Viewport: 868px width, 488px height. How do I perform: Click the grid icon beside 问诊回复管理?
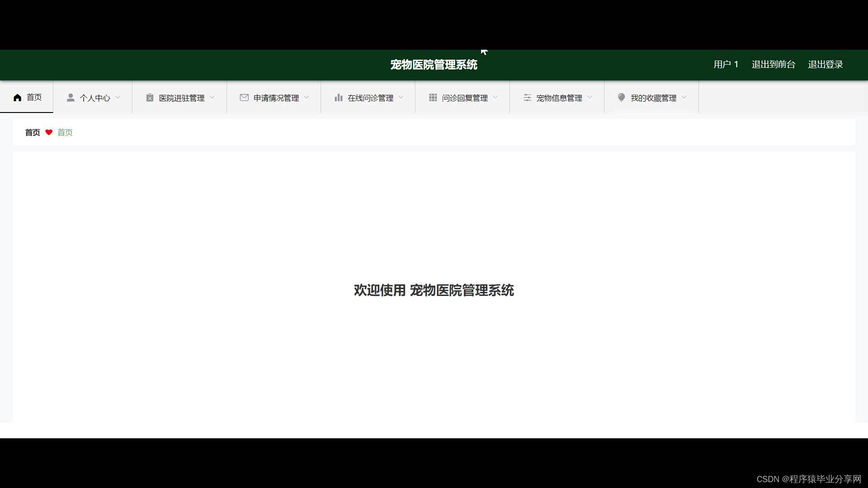coord(433,98)
